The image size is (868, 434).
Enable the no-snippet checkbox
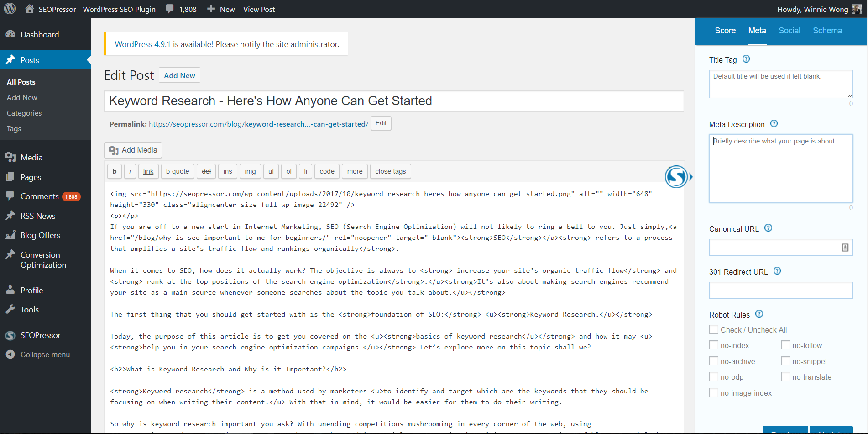(786, 361)
